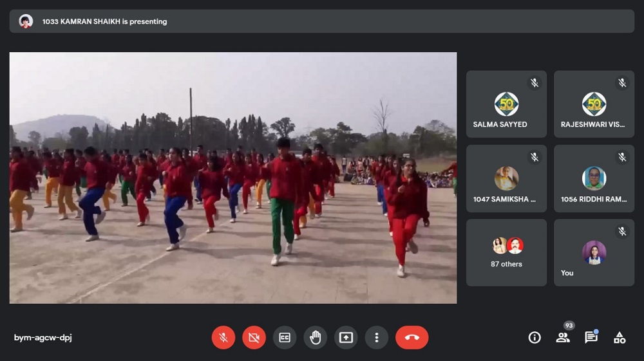This screenshot has height=361, width=644.
Task: Open meeting details info icon
Action: pos(535,338)
